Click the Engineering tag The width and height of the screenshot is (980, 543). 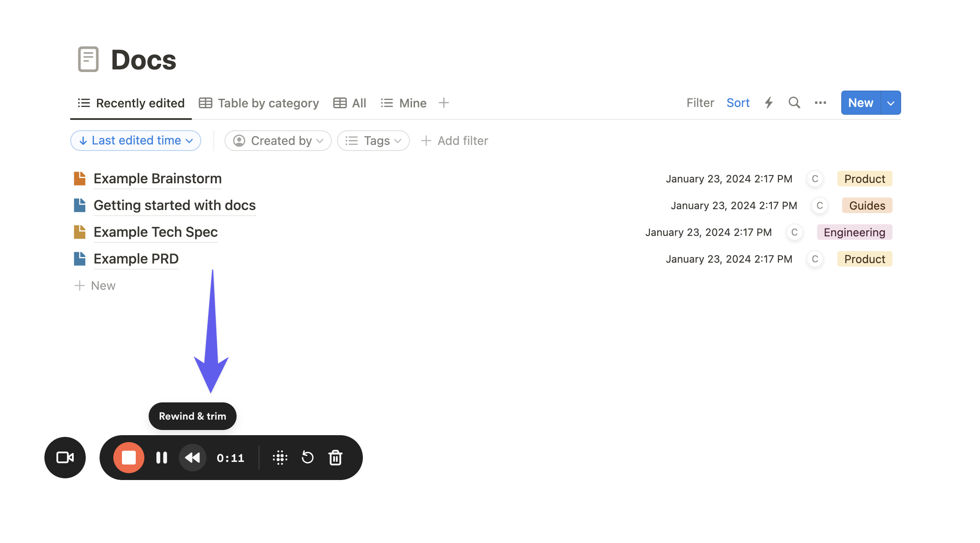click(x=854, y=232)
